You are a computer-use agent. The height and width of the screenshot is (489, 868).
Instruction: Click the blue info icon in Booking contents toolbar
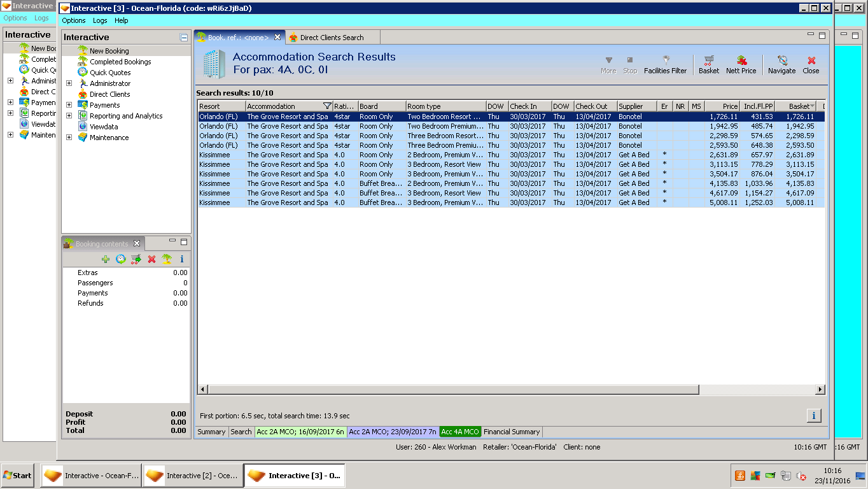coord(182,259)
